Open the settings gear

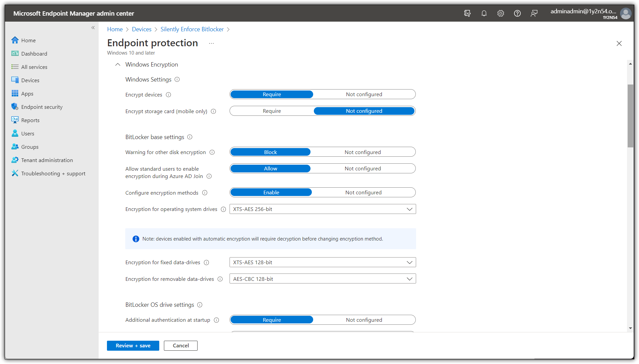(x=500, y=13)
